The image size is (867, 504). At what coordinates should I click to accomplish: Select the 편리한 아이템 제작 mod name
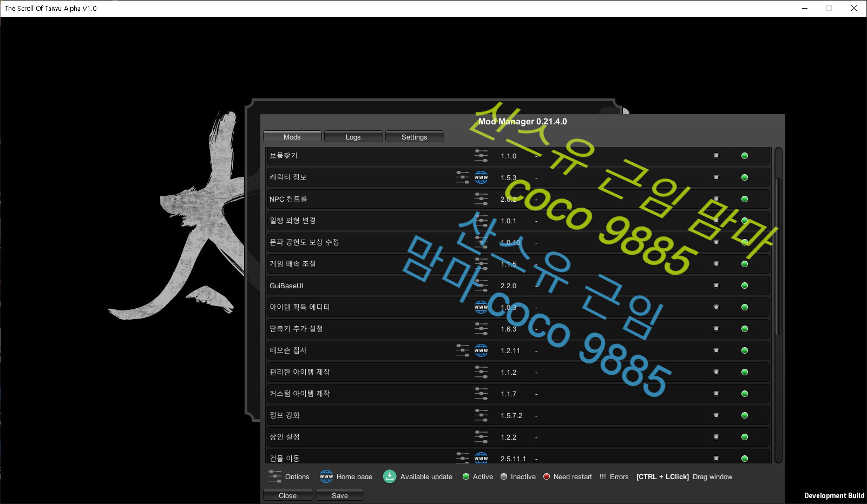300,372
